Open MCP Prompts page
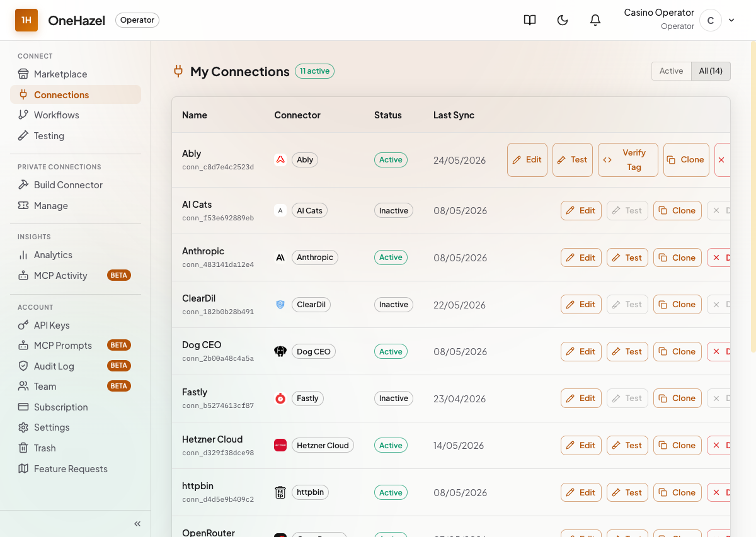The width and height of the screenshot is (756, 537). (76, 346)
